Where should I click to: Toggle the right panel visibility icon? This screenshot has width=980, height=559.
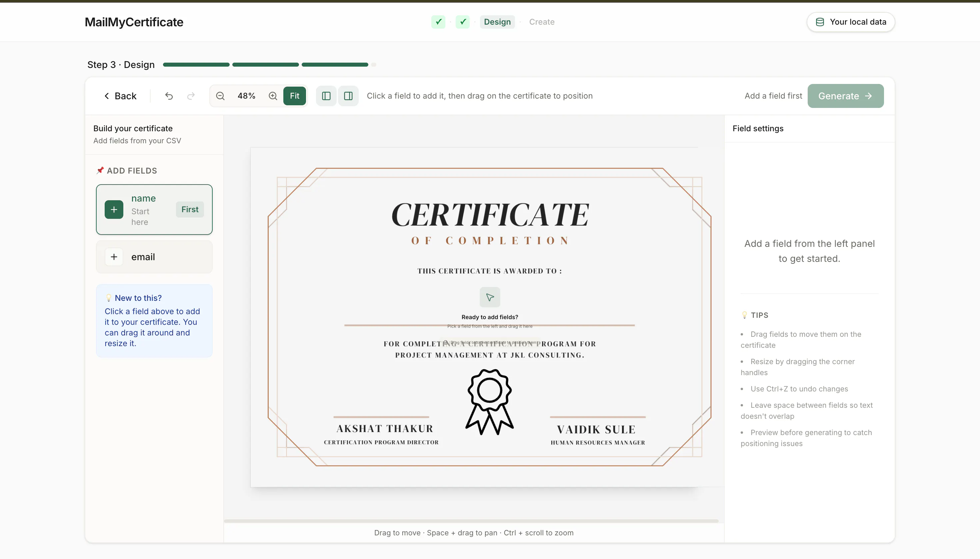[348, 96]
